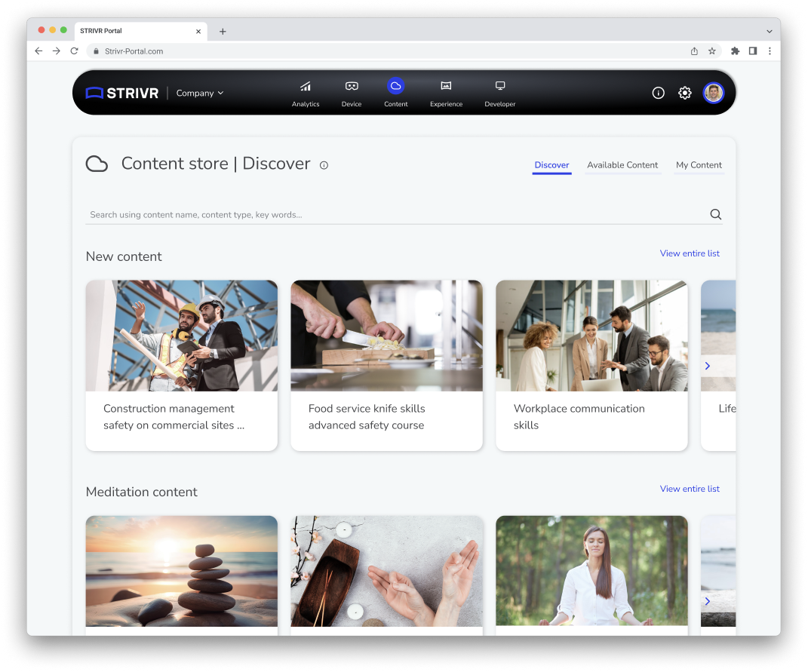The height and width of the screenshot is (672, 808).
Task: Go to the Developer monitor icon
Action: tap(499, 86)
